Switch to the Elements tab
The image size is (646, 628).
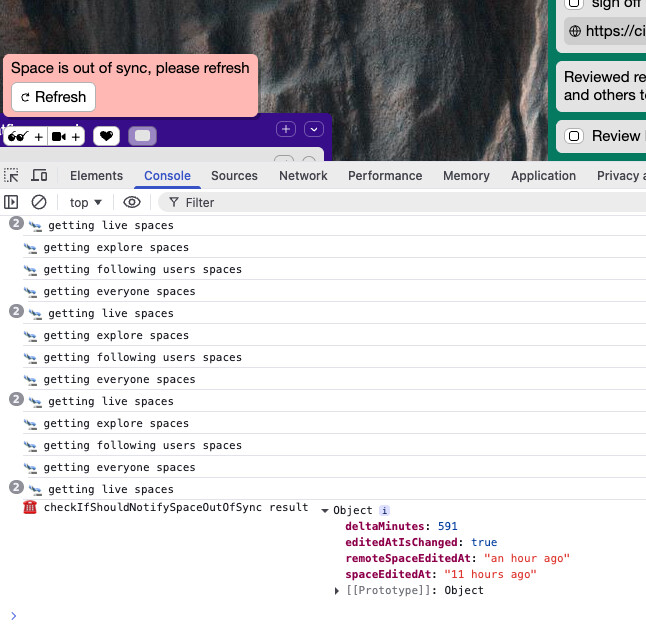coord(96,176)
